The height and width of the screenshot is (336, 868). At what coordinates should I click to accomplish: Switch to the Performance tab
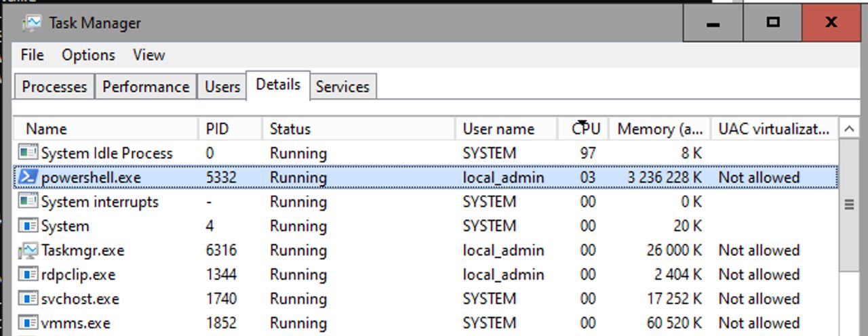tap(146, 87)
